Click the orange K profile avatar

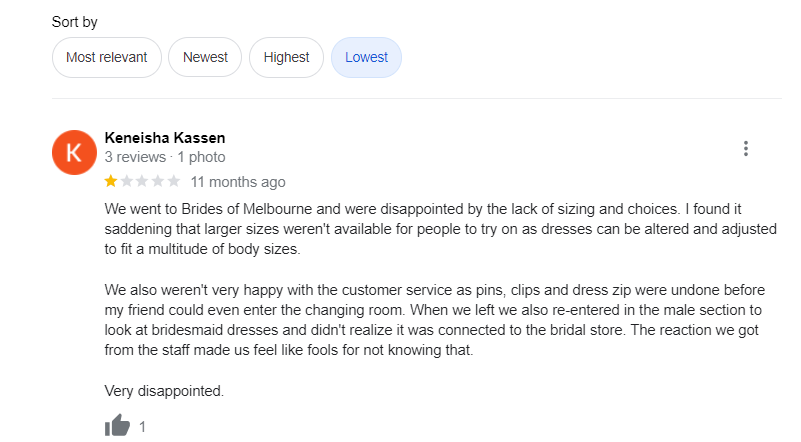(x=73, y=152)
